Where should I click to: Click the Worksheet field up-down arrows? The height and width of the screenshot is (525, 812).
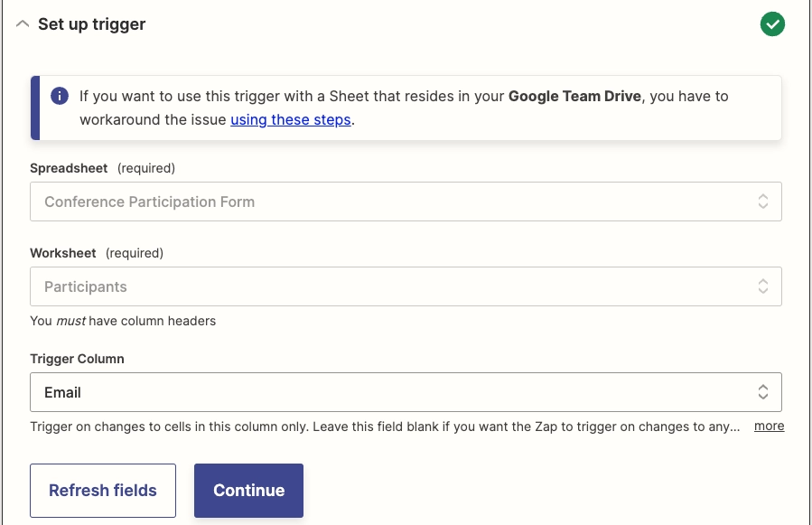click(x=763, y=286)
